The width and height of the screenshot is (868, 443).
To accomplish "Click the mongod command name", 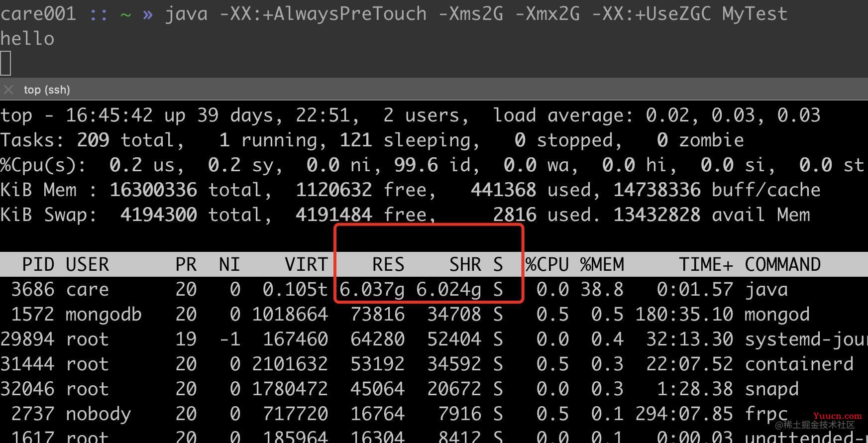I will [777, 315].
